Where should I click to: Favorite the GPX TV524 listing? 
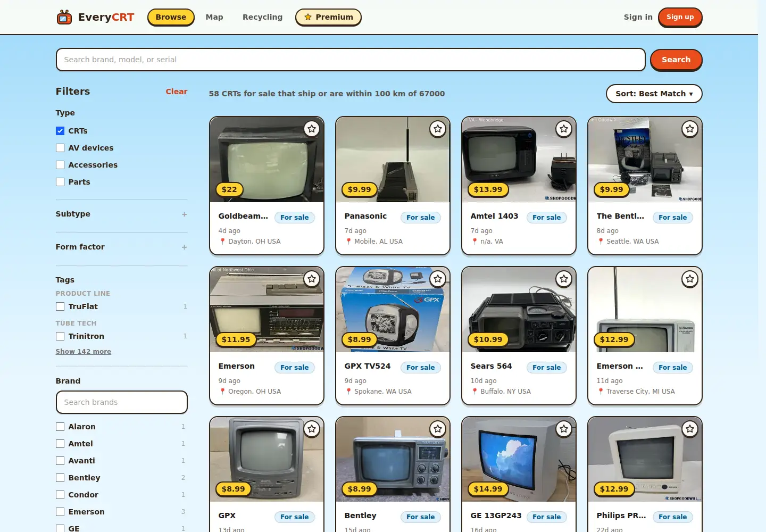point(438,279)
